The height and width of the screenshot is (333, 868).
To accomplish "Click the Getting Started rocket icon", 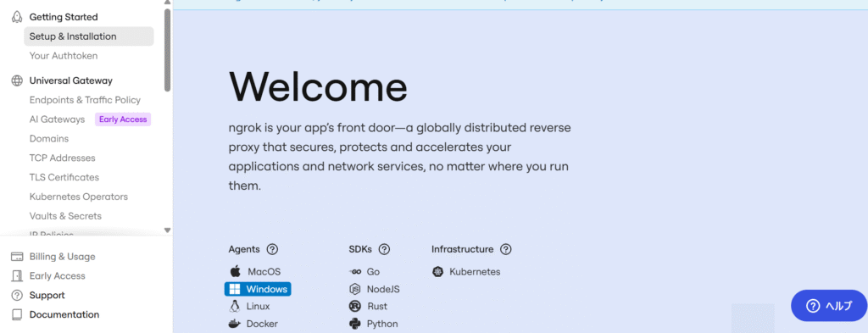I will click(17, 17).
